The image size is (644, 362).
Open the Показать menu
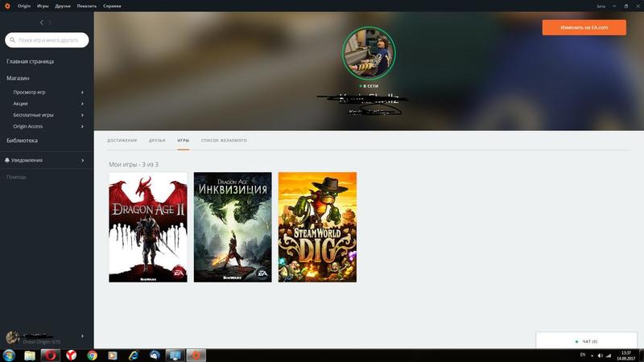87,6
